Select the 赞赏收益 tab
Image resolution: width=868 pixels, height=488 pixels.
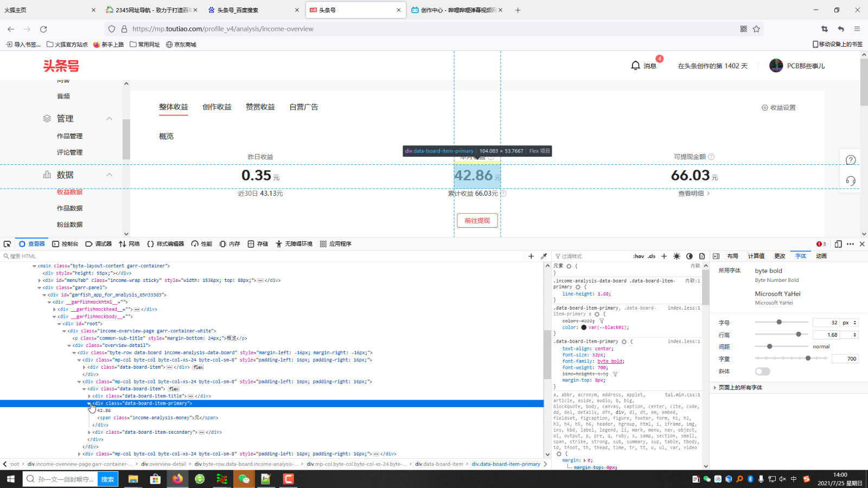[260, 107]
